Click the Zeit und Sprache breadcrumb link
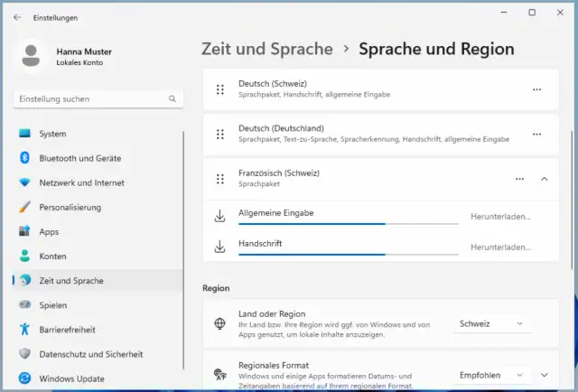Viewport: 578px width, 392px height. pyautogui.click(x=267, y=49)
